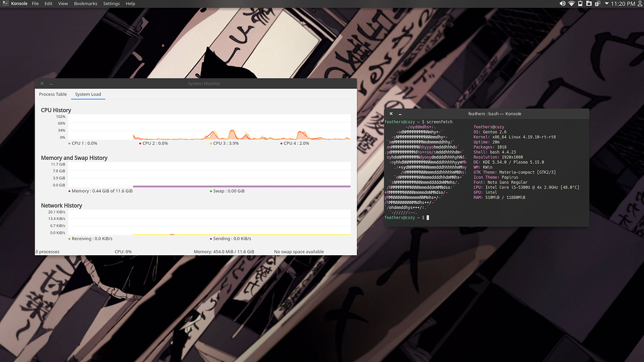The image size is (644, 362).
Task: Click the battery status tray icon
Action: click(x=580, y=4)
